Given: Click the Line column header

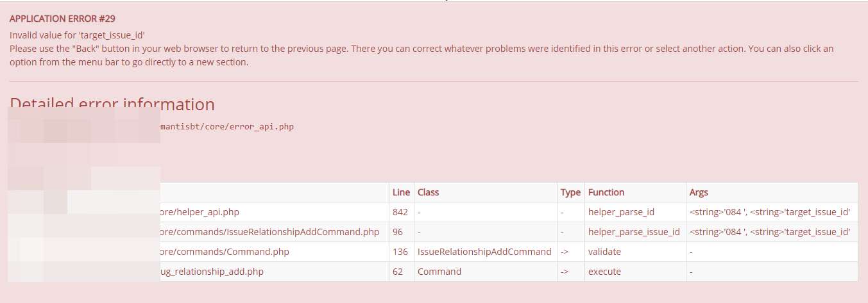Looking at the screenshot, I should tap(400, 192).
